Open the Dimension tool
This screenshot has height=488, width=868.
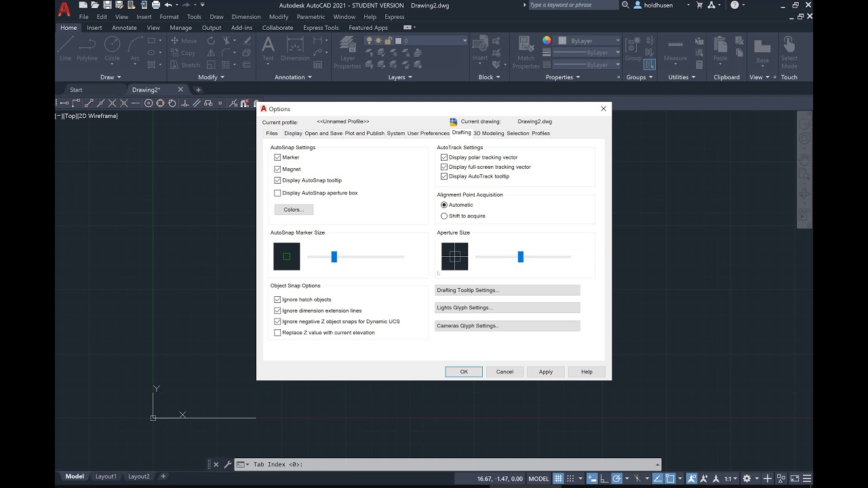[295, 48]
